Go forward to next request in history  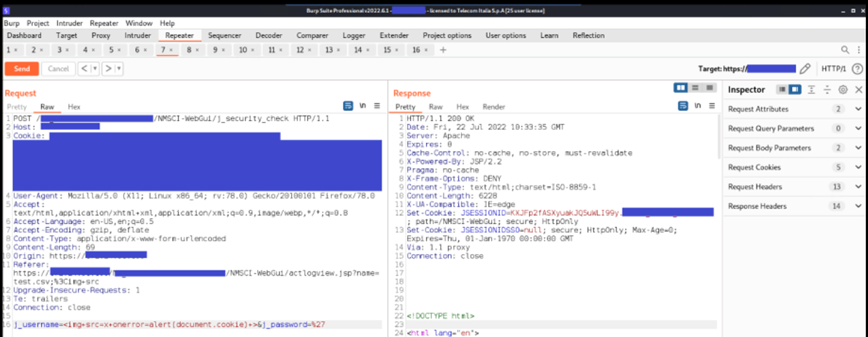(x=107, y=68)
